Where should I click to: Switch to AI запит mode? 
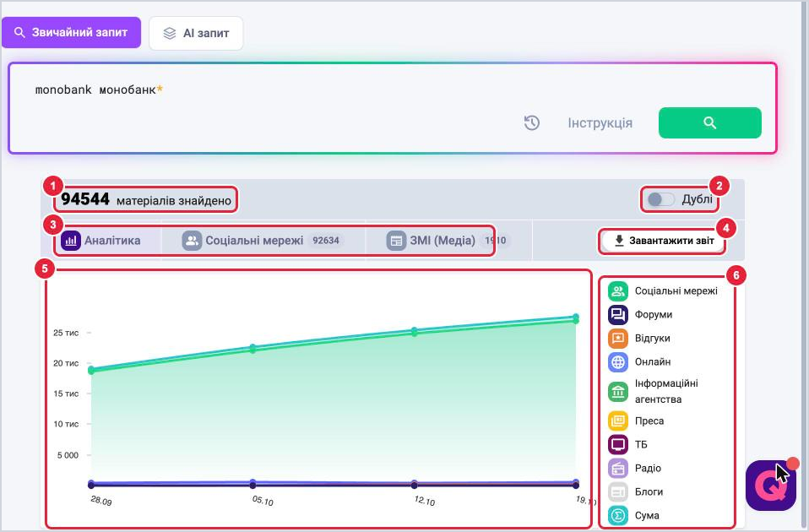click(196, 33)
